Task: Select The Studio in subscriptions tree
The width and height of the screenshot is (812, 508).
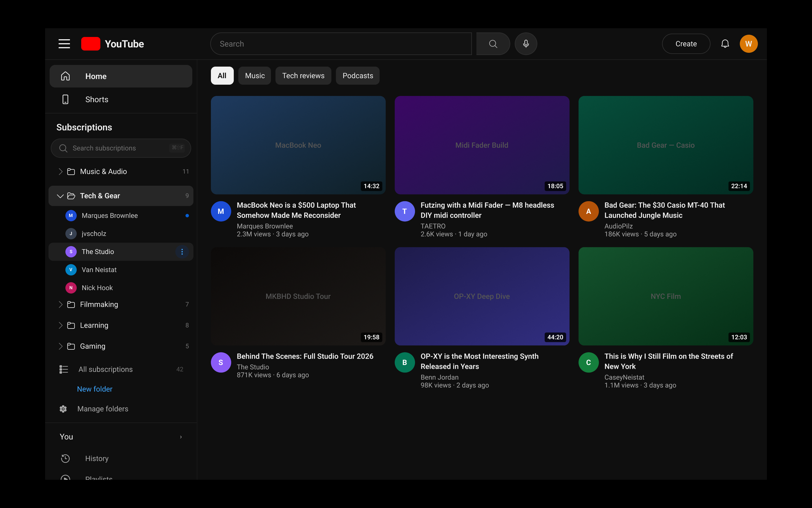Action: pyautogui.click(x=121, y=252)
